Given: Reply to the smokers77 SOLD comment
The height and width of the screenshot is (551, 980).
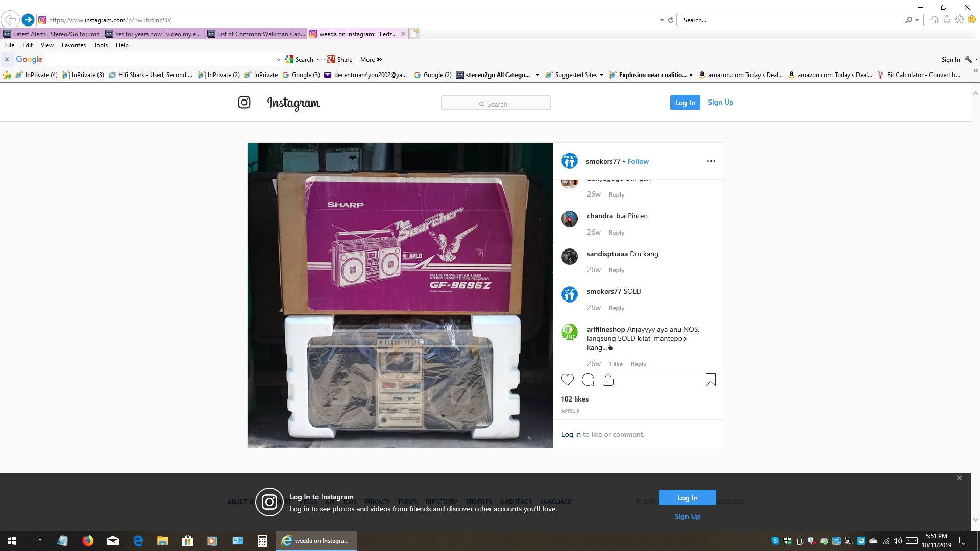Looking at the screenshot, I should (x=617, y=308).
